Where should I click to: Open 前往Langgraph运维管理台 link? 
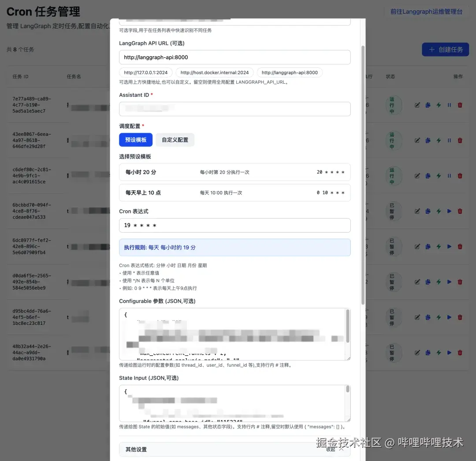[x=426, y=12]
